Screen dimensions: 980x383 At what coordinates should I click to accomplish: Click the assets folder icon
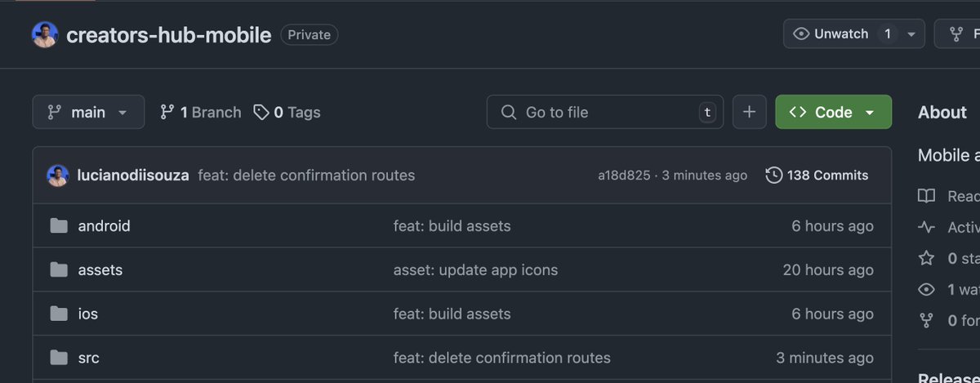tap(58, 269)
